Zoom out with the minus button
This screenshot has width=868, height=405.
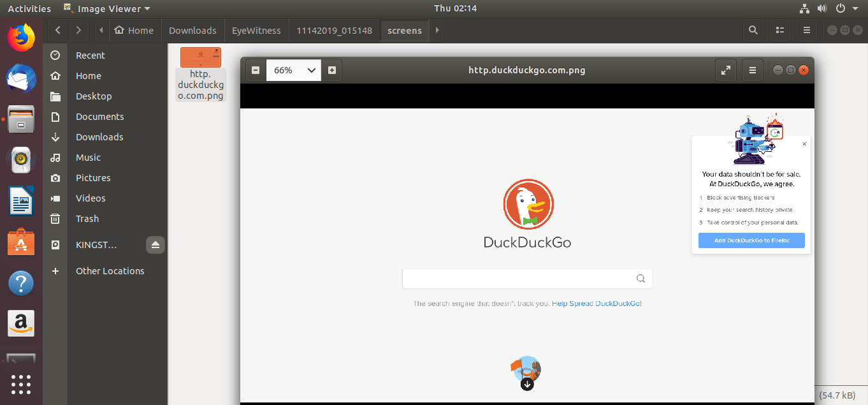click(256, 70)
